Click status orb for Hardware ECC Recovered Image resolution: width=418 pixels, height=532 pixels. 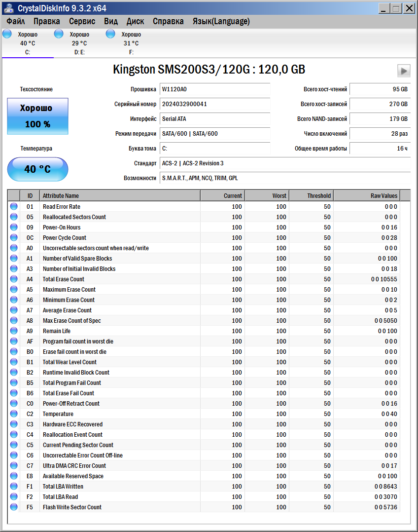[14, 424]
